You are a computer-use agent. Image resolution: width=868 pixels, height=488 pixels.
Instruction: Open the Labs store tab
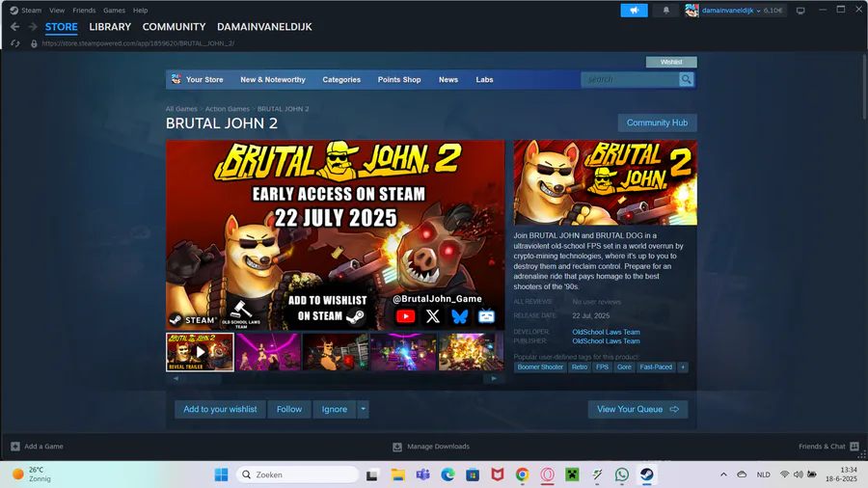point(484,80)
